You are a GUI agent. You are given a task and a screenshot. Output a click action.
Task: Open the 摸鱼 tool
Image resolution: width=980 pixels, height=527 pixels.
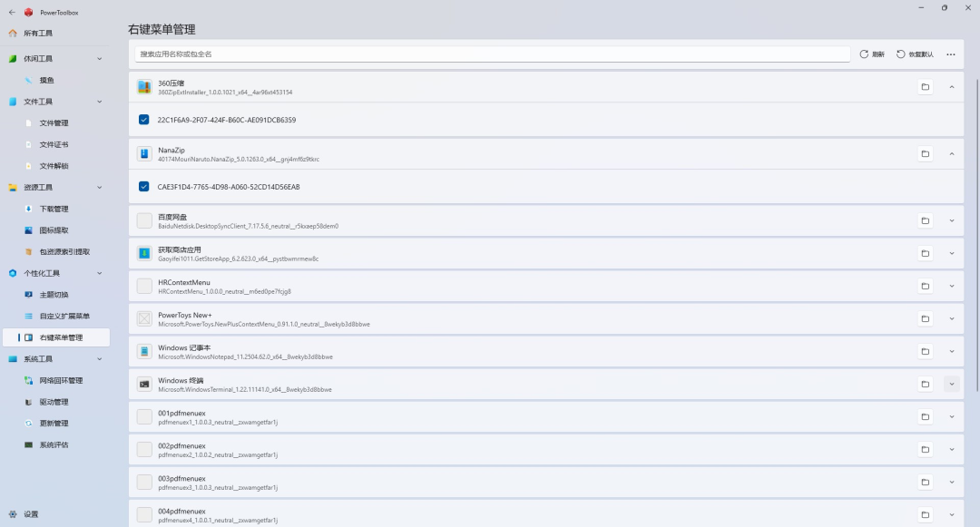pyautogui.click(x=56, y=80)
